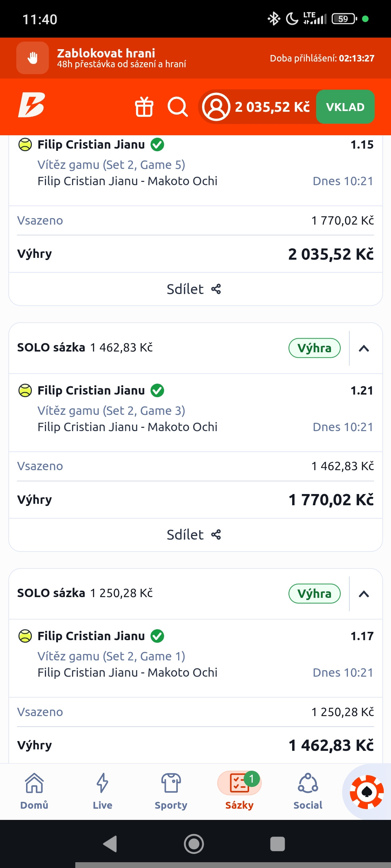Tap the Android back navigation button

[110, 844]
